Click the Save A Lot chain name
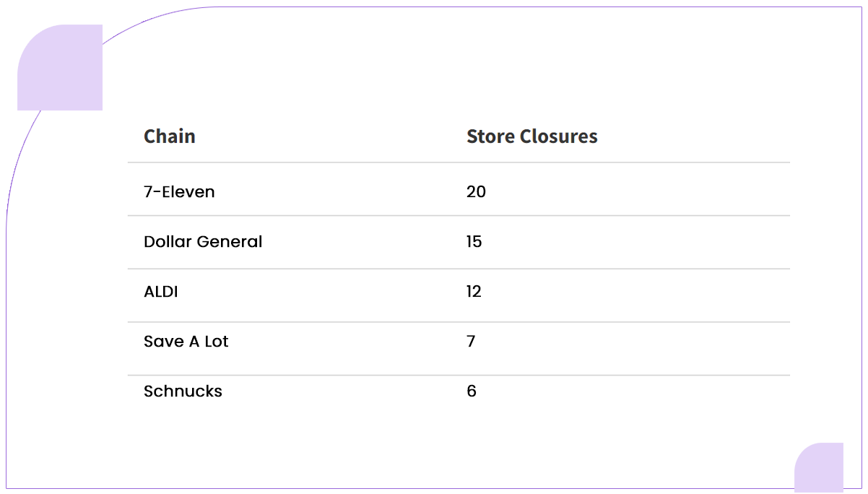This screenshot has width=868, height=494. (x=186, y=342)
